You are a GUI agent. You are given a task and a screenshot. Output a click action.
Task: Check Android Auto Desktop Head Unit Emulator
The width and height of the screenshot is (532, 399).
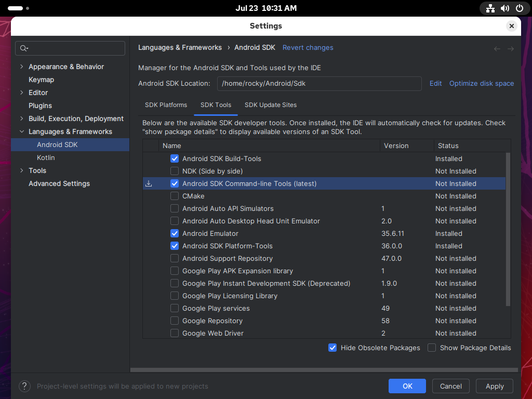coord(175,221)
